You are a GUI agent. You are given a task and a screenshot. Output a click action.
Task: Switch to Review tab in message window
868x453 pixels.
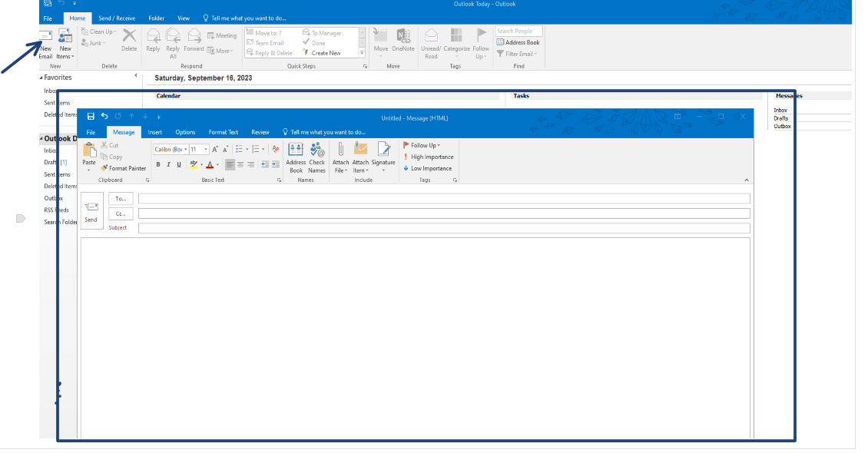tap(260, 132)
